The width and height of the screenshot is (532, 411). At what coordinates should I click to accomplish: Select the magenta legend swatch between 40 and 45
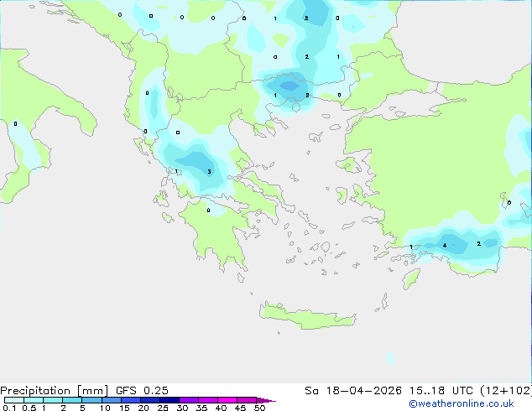coord(227,400)
